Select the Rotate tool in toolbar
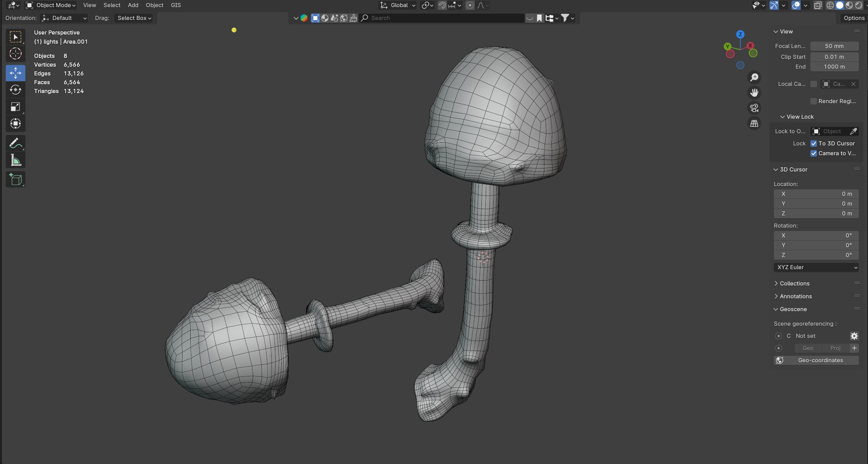This screenshot has height=464, width=868. tap(15, 90)
